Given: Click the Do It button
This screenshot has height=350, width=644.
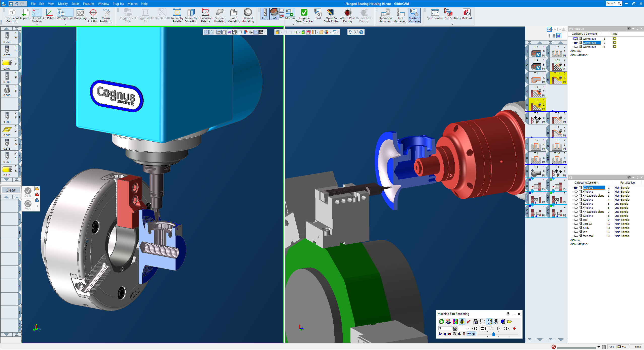Looking at the screenshot, I should [x=28, y=192].
